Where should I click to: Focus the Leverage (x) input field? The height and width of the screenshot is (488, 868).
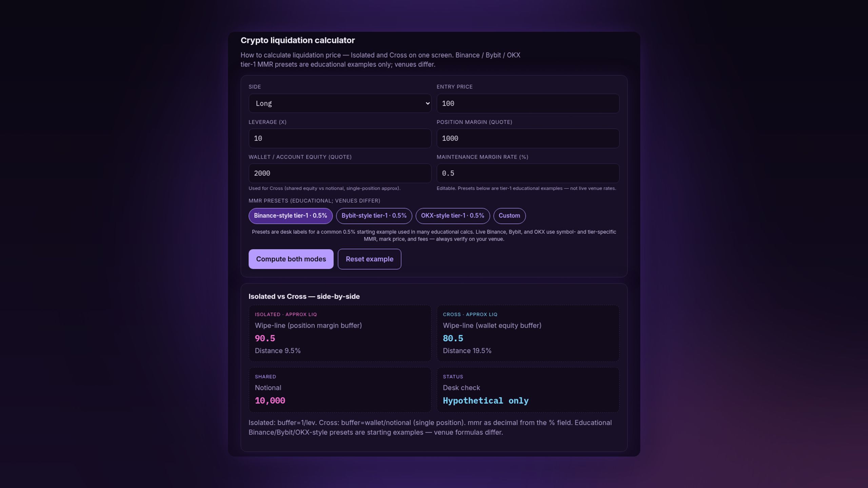(x=340, y=138)
